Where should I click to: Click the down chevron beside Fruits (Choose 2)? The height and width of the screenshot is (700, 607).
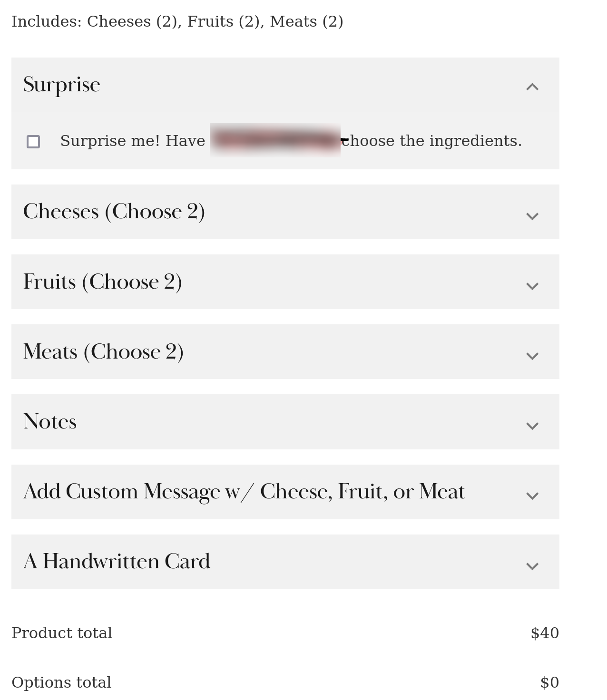[x=532, y=286]
